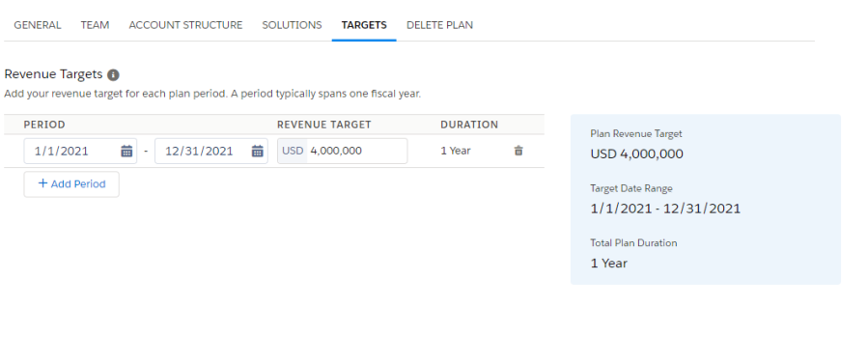The width and height of the screenshot is (868, 363).
Task: Select the Total Plan Duration label
Action: pos(633,242)
